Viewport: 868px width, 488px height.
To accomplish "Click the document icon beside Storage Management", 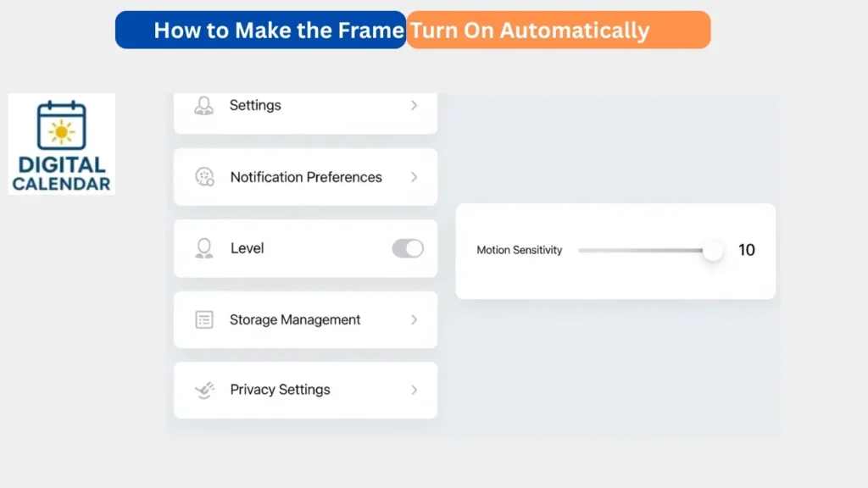I will tap(203, 319).
